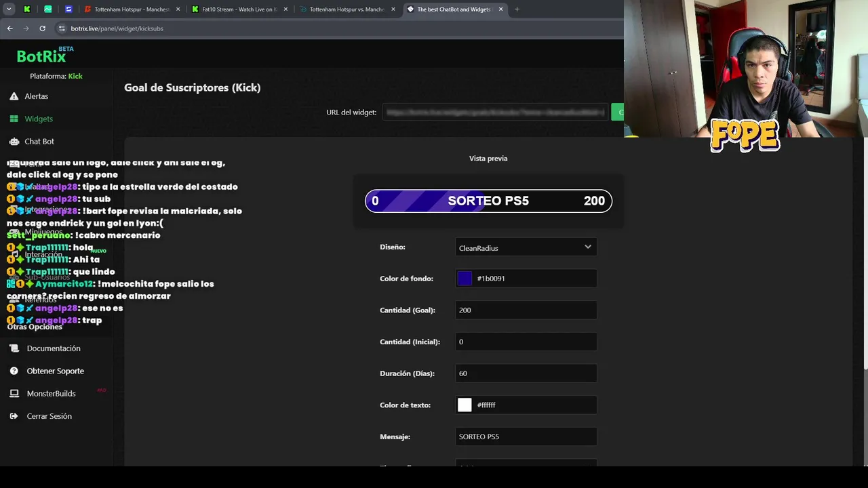The width and height of the screenshot is (868, 488).
Task: Switch to Tottenham Hotspur - Manchester tab
Action: [x=132, y=9]
